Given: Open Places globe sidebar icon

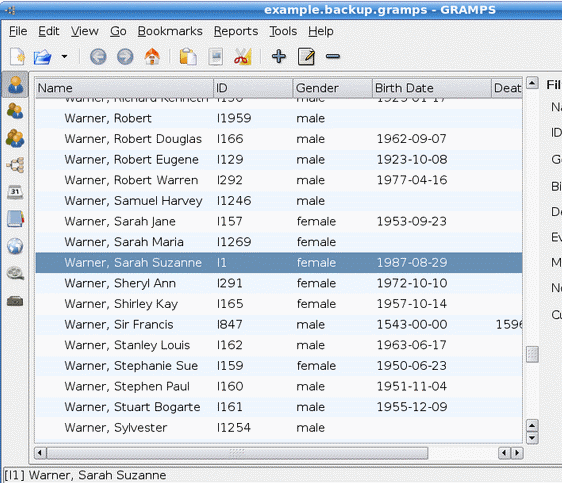Looking at the screenshot, I should pos(15,246).
